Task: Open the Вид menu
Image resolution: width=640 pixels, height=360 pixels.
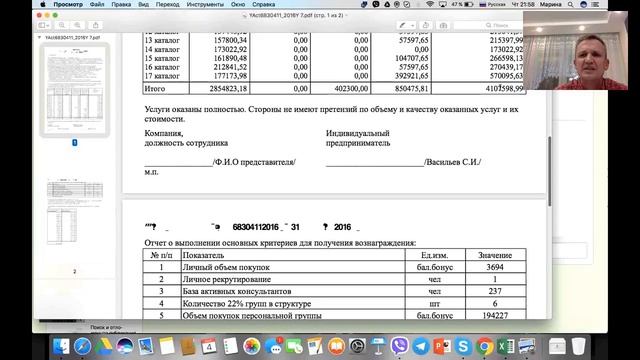Action: coord(143,4)
